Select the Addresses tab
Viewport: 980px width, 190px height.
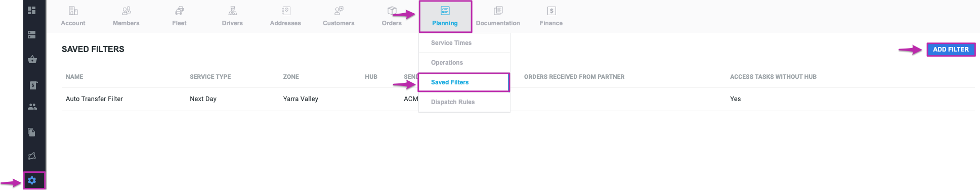(285, 17)
